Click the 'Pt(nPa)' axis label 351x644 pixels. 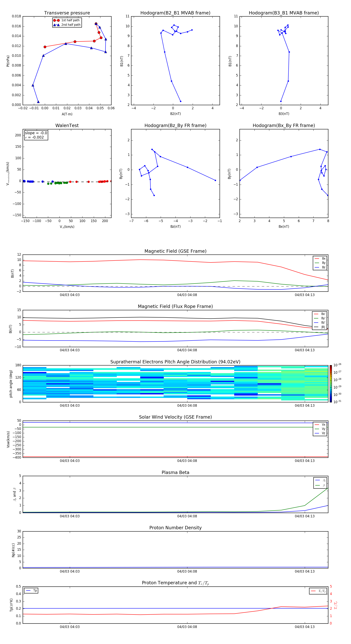(x=8, y=61)
